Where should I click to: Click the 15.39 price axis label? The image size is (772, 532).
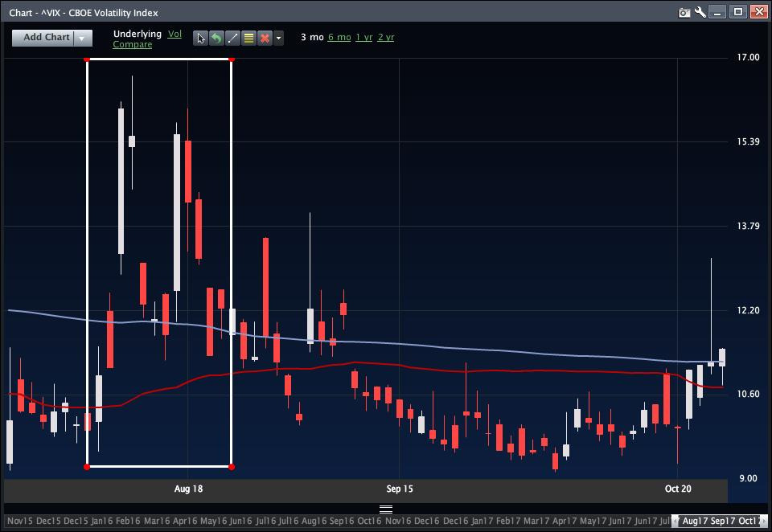coord(748,141)
